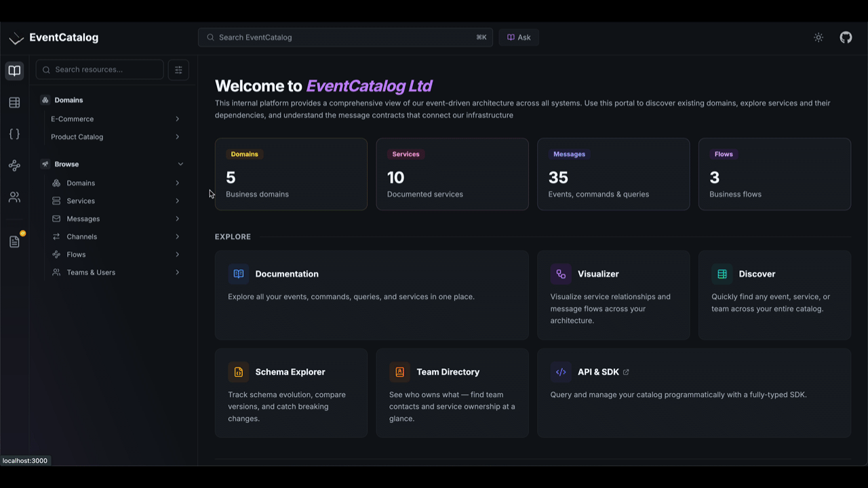Open Messages under Browse
The image size is (868, 488).
coord(83,219)
